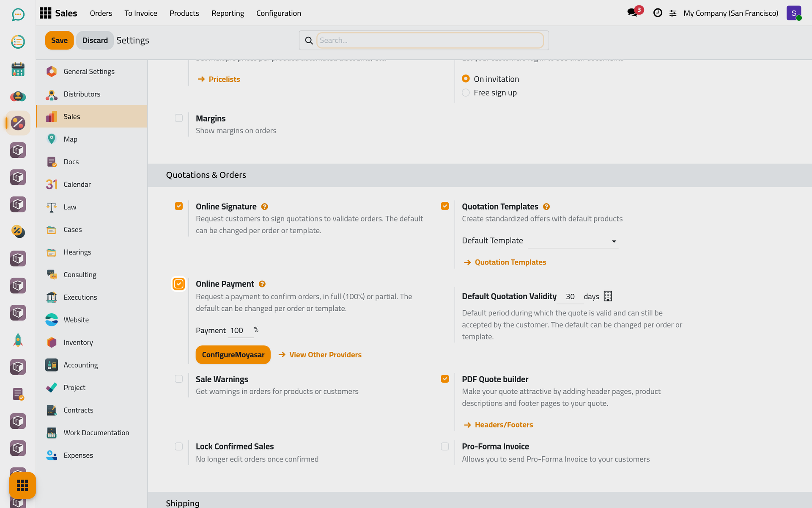Enable the Margins checkbox
This screenshot has width=812, height=508.
pyautogui.click(x=179, y=118)
